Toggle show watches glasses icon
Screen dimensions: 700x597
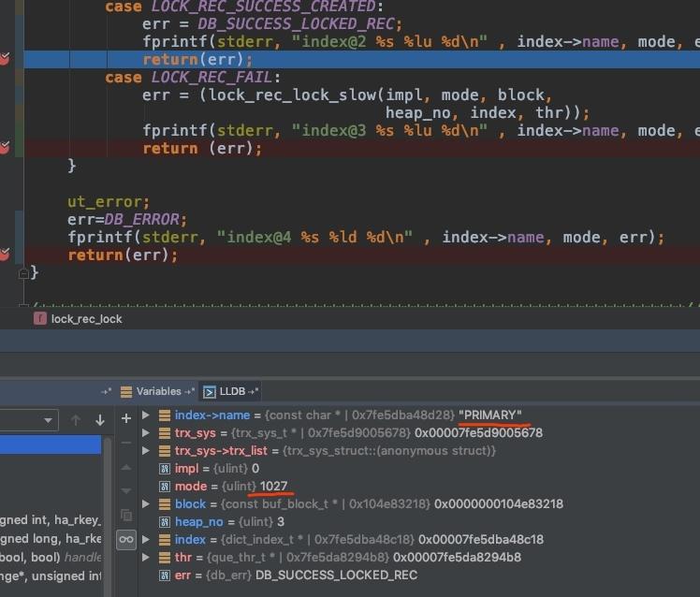(x=126, y=540)
